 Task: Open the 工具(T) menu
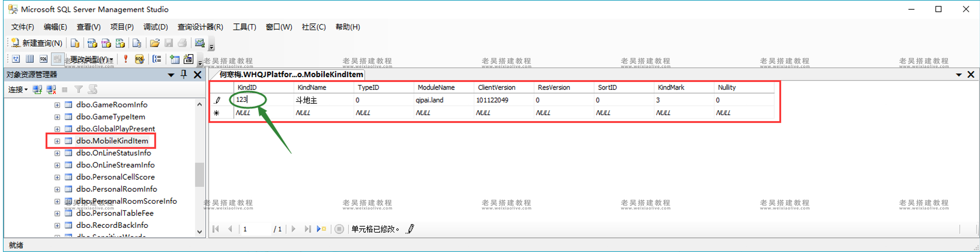click(244, 27)
